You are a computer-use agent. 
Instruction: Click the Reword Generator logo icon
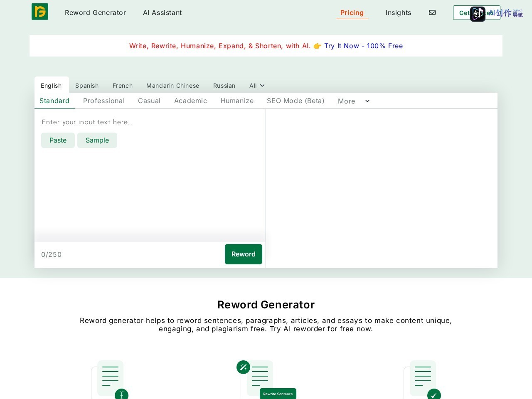click(40, 12)
